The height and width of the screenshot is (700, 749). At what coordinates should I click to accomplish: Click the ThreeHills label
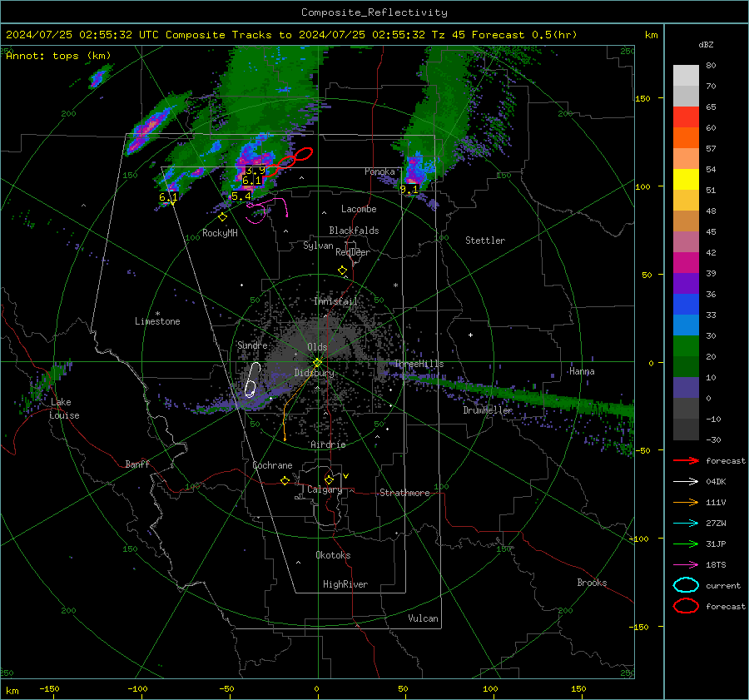(x=419, y=364)
